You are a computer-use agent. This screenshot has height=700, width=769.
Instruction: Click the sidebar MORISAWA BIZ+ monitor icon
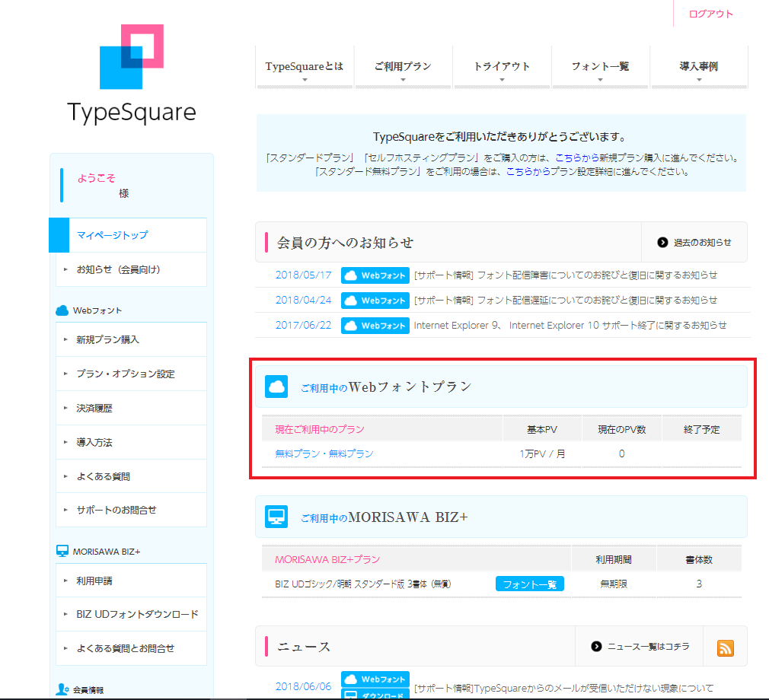(x=62, y=551)
